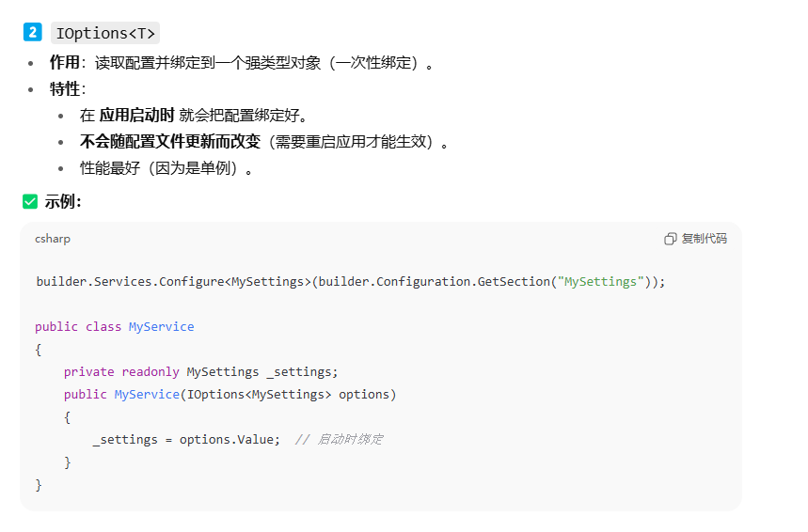Click the blue number 2 badge
Viewport: 808px width, 532px height.
[x=33, y=33]
